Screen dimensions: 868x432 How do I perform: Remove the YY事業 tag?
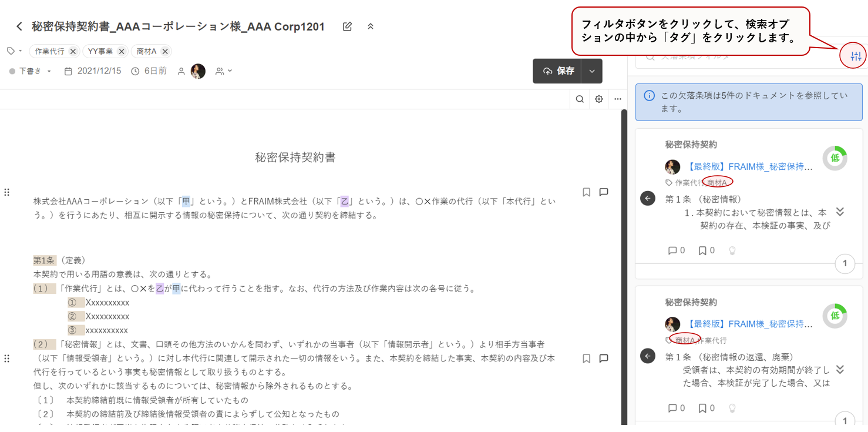[x=122, y=52]
